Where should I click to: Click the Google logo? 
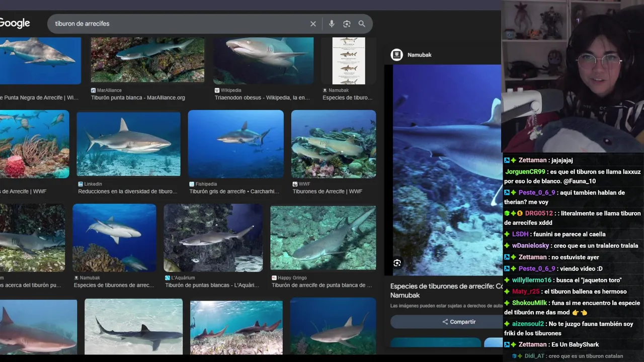tap(15, 23)
